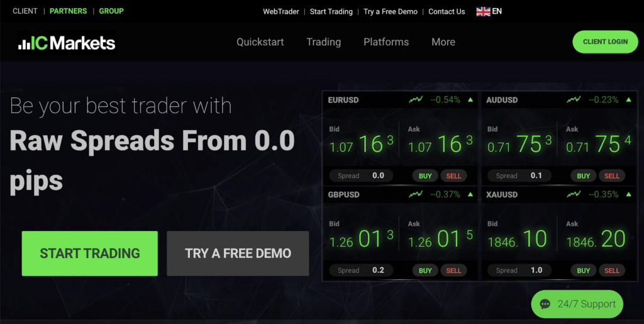Click SELL for XAUUSD
644x324 pixels.
pyautogui.click(x=611, y=270)
